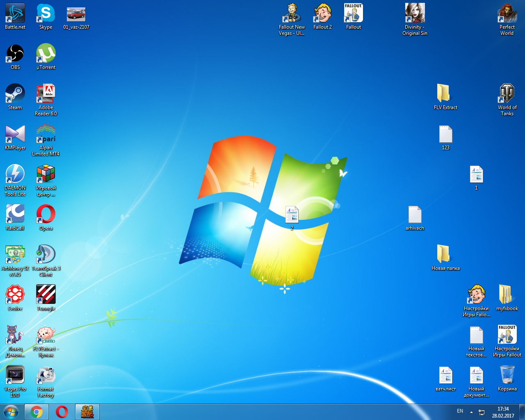
Task: Open the Корзина recycle bin
Action: click(507, 379)
